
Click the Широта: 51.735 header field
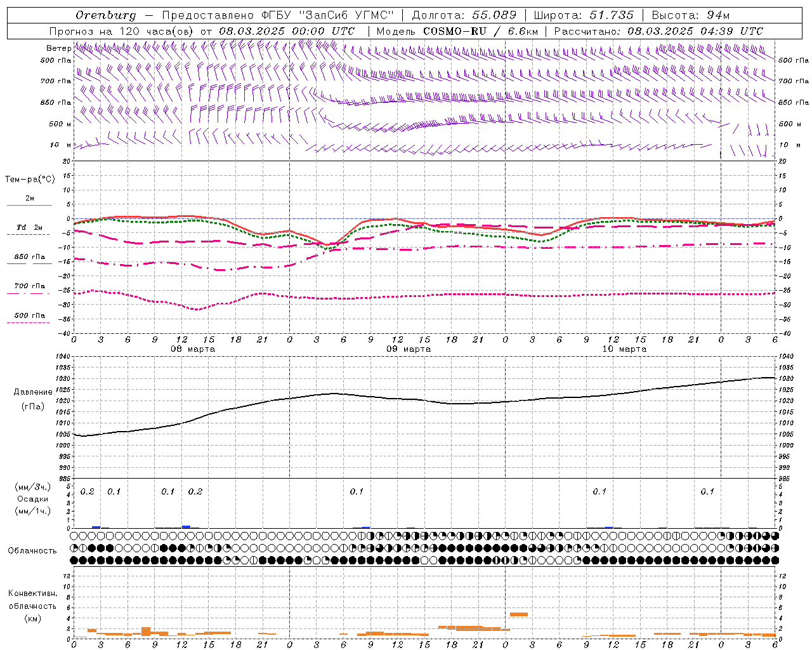click(x=584, y=15)
